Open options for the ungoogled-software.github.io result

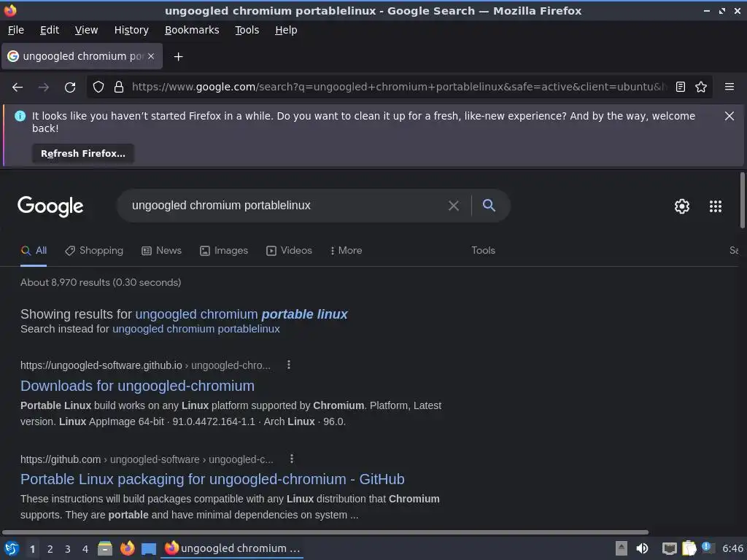pyautogui.click(x=289, y=365)
